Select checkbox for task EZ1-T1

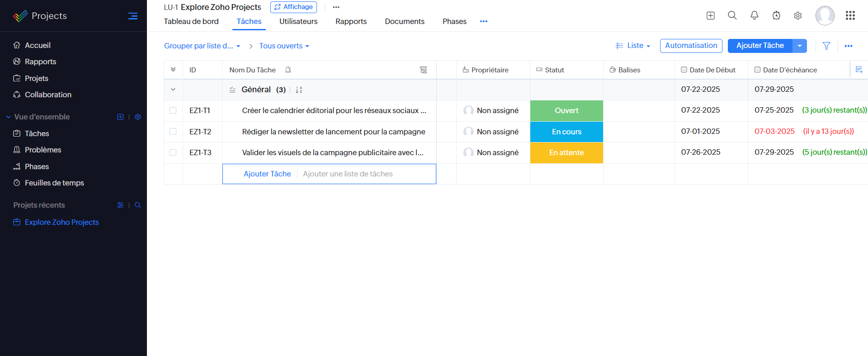173,110
